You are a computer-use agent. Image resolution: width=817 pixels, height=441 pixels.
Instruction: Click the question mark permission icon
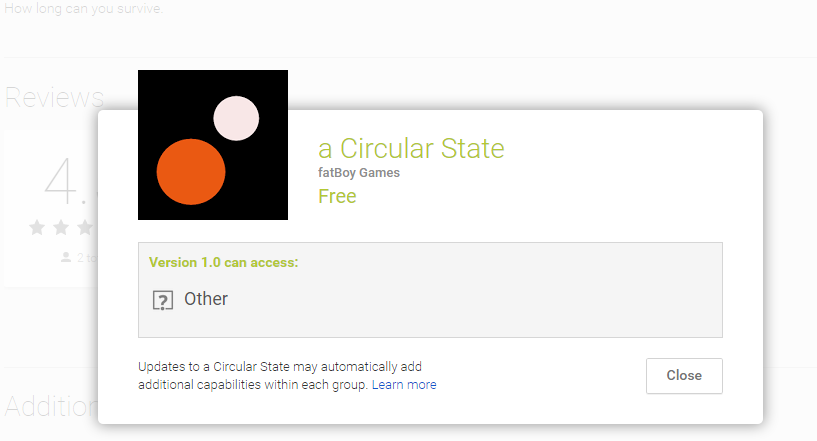tap(162, 300)
